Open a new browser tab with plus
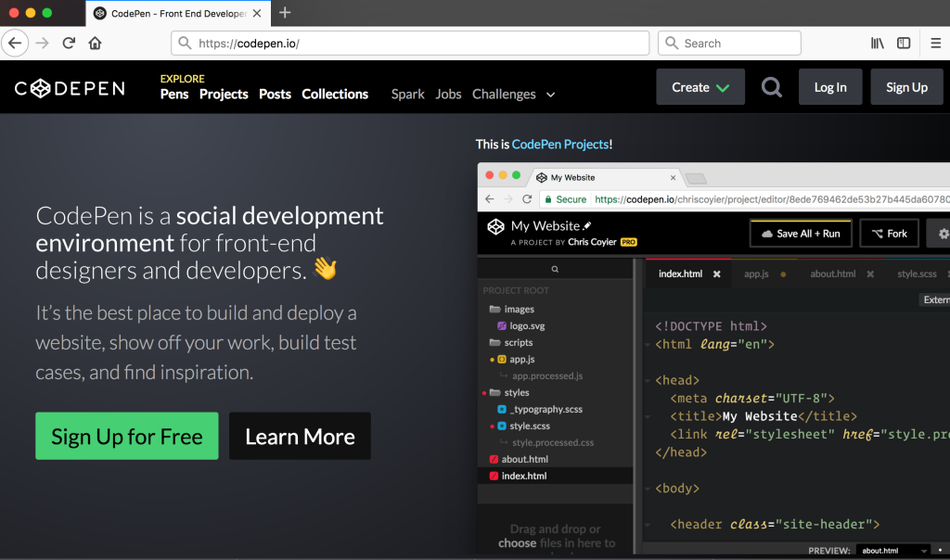 [x=285, y=13]
